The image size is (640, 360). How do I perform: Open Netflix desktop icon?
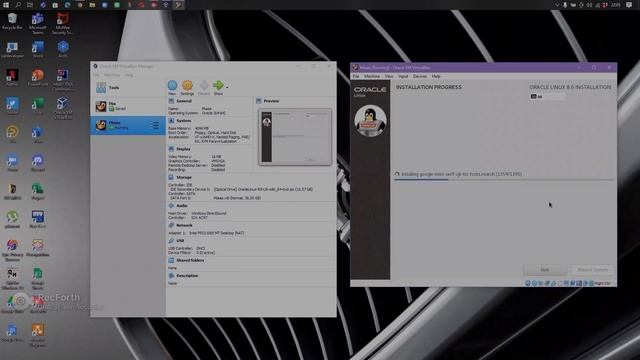[12, 77]
